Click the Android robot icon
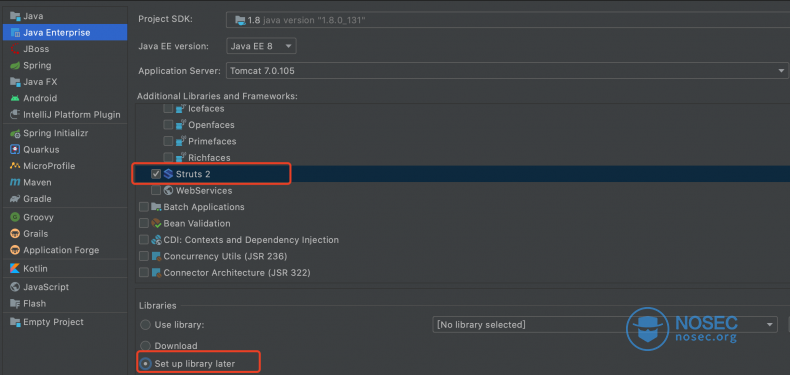The image size is (790, 375). (15, 98)
